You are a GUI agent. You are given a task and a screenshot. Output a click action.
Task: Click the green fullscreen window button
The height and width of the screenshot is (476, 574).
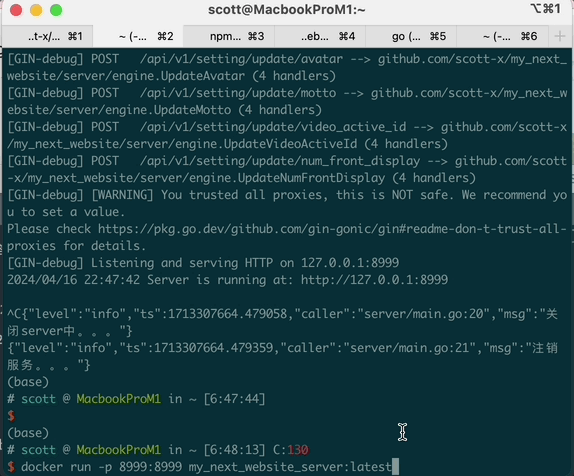[56, 10]
